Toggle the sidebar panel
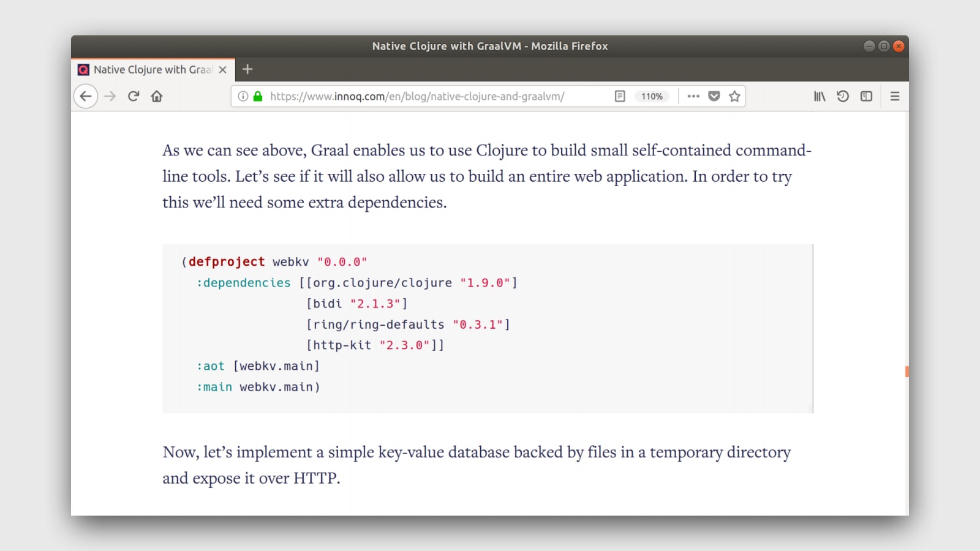Screen dimensions: 980x551 (x=866, y=96)
